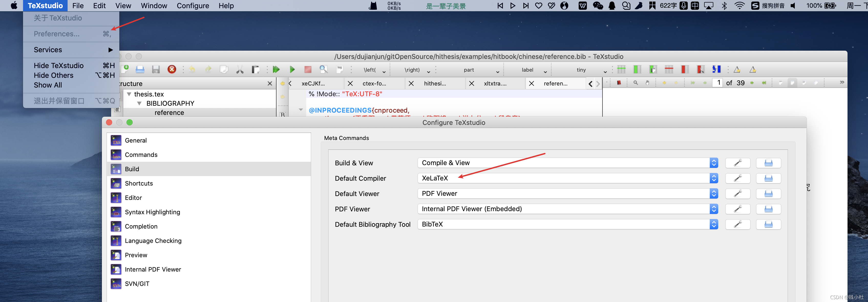This screenshot has width=868, height=302.
Task: Click the green Compile play icon
Action: [292, 70]
